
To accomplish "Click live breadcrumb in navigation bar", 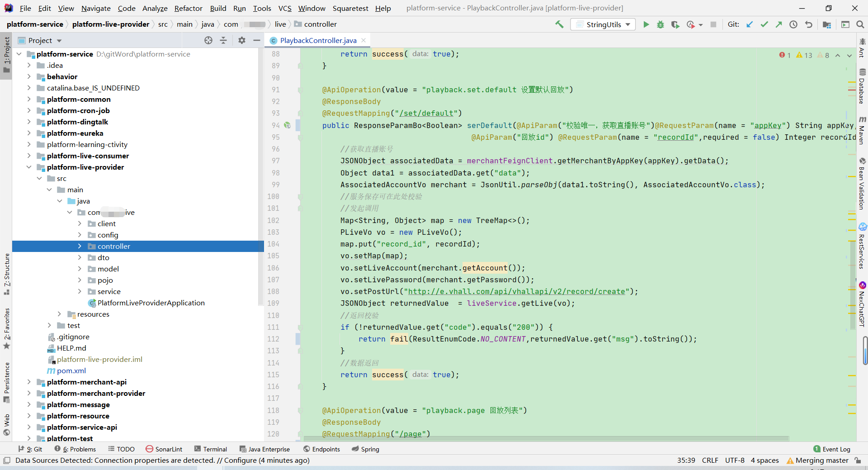I will [x=280, y=24].
